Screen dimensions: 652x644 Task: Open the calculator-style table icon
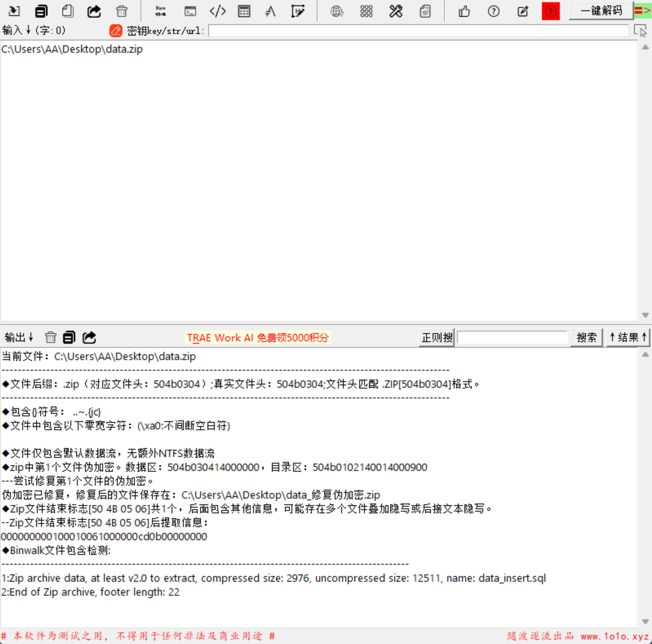pos(244,11)
